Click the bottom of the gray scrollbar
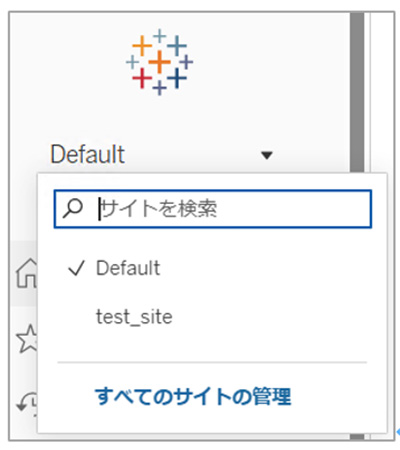The height and width of the screenshot is (450, 400). 357,437
